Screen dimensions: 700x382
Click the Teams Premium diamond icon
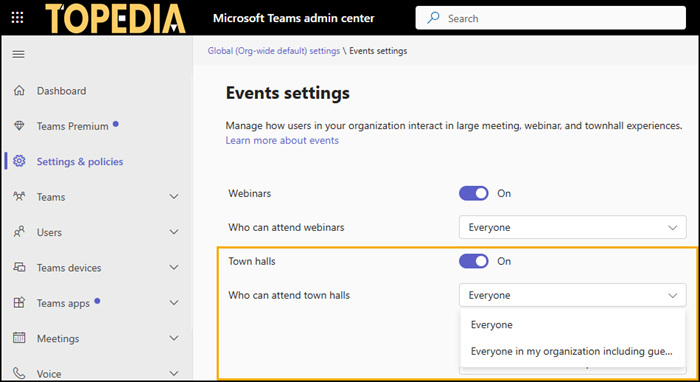point(19,126)
